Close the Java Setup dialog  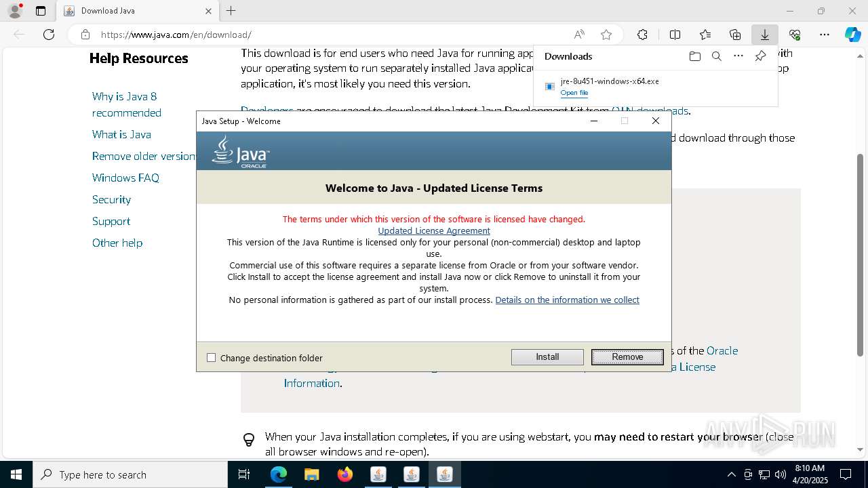(655, 121)
